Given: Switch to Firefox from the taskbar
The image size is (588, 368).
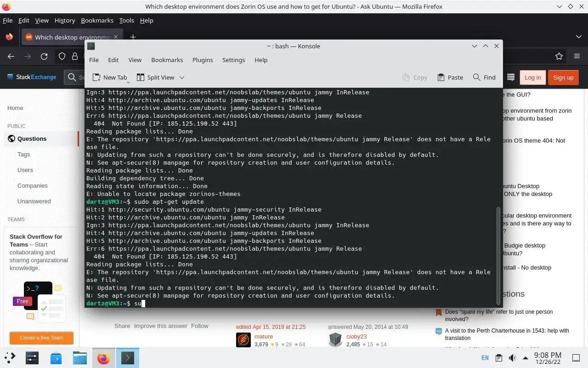Looking at the screenshot, I should (x=104, y=357).
